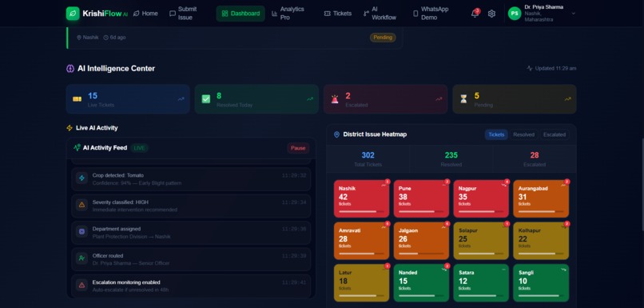Click the clock icon beside 6d ago
Screen dimensions: 644x308
pyautogui.click(x=106, y=38)
